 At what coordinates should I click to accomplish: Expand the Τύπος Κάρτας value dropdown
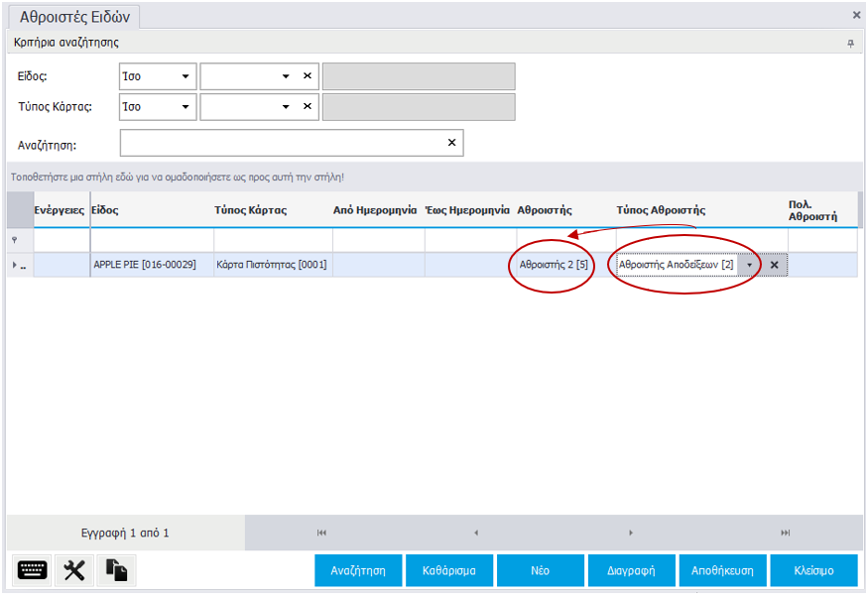pyautogui.click(x=286, y=106)
